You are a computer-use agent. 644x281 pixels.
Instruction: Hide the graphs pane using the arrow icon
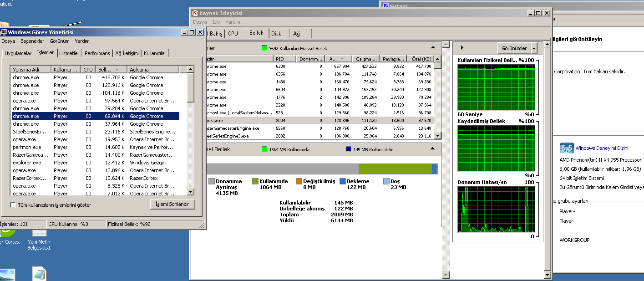point(462,48)
